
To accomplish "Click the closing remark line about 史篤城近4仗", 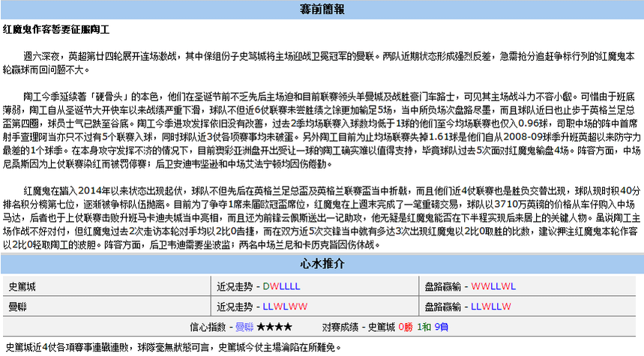I will tap(173, 347).
